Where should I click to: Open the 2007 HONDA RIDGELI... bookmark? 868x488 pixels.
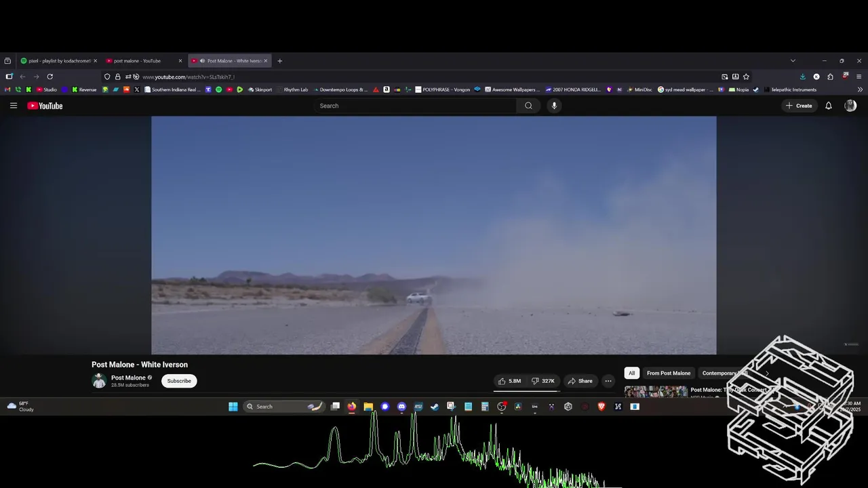click(573, 89)
